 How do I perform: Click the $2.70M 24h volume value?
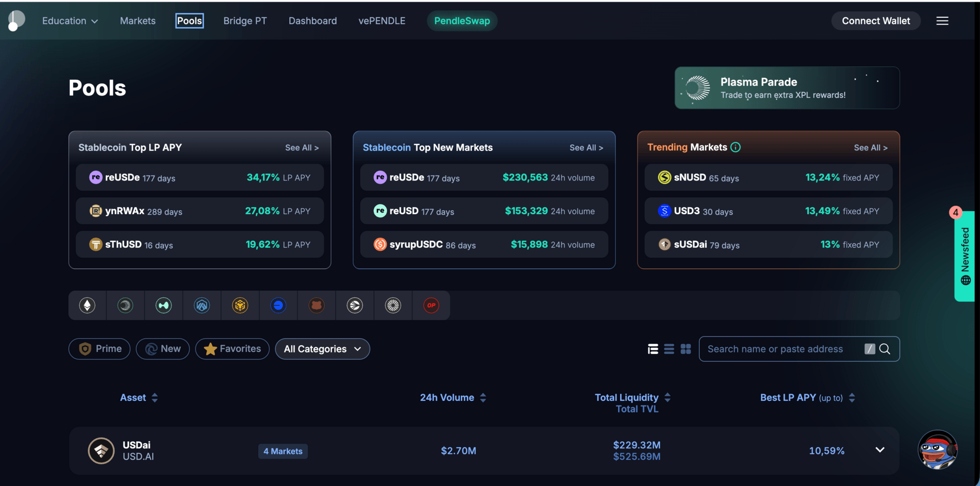pos(458,451)
